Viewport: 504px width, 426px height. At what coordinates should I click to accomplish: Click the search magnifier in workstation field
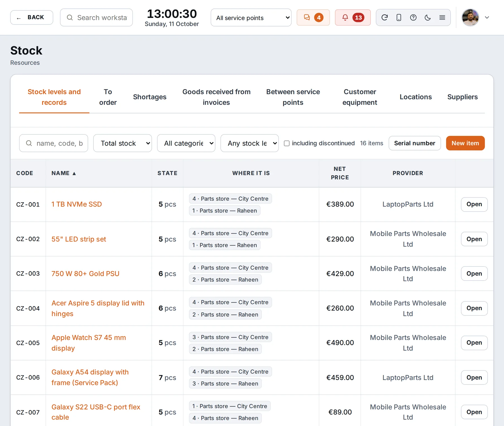point(70,18)
